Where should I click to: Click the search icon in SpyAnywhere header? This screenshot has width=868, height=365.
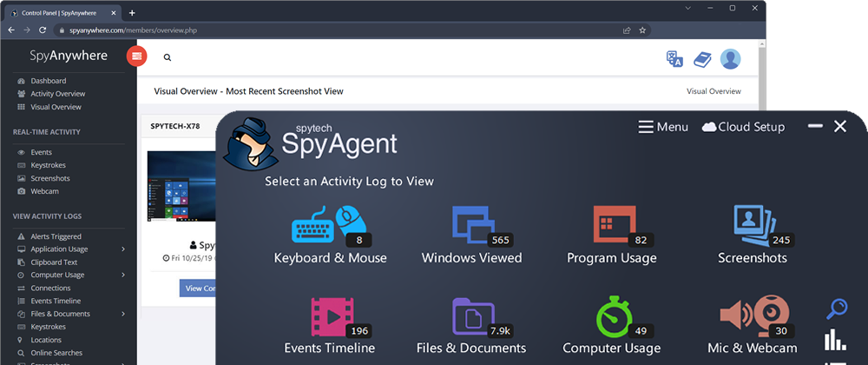(x=168, y=57)
